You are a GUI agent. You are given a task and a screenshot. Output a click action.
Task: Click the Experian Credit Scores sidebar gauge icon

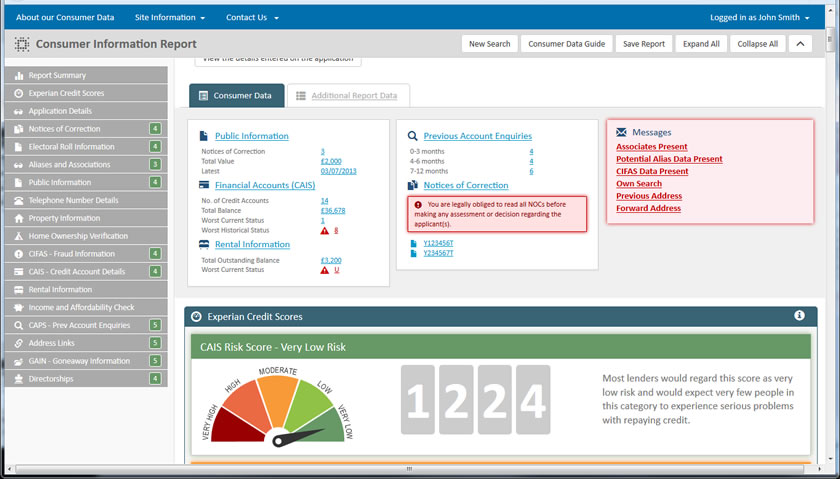click(x=19, y=93)
